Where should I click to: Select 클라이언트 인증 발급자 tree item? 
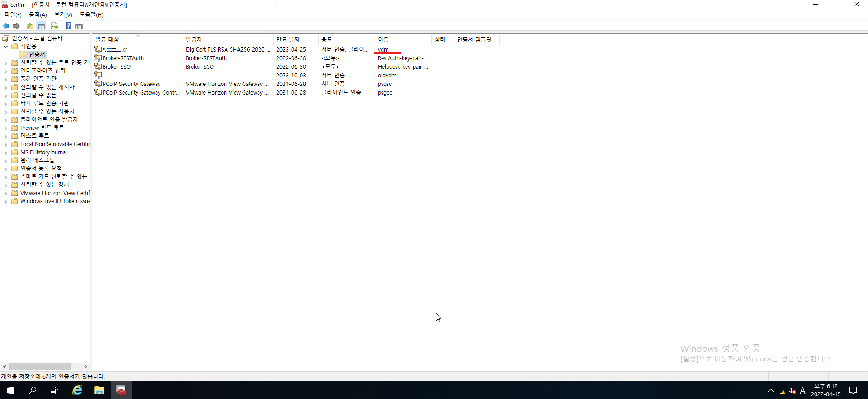coord(49,119)
